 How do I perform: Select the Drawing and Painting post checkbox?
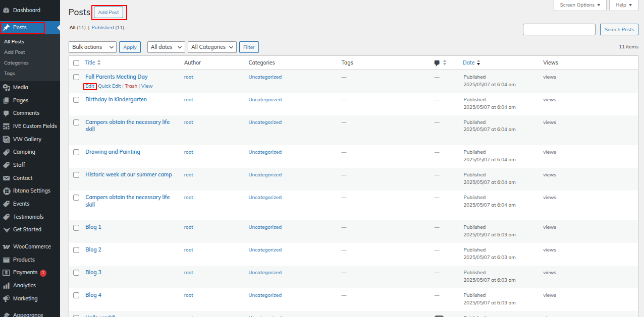(76, 152)
